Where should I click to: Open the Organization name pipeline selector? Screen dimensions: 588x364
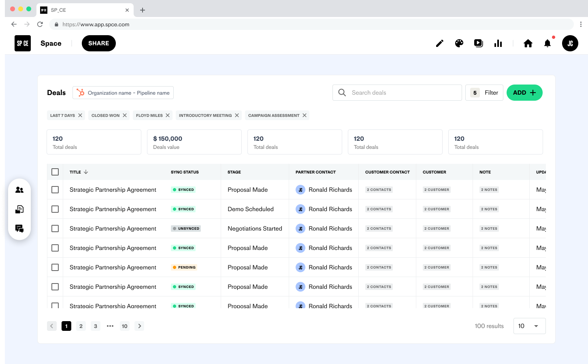click(x=123, y=93)
